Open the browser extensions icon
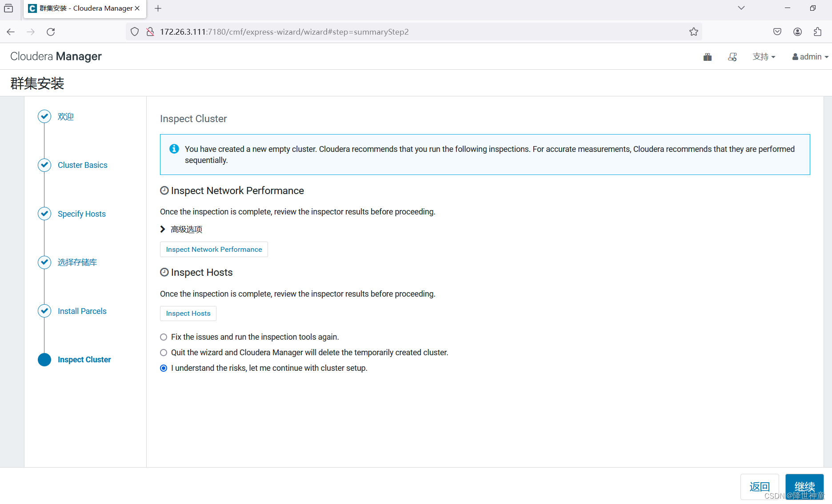Viewport: 832px width, 504px height. [x=817, y=32]
